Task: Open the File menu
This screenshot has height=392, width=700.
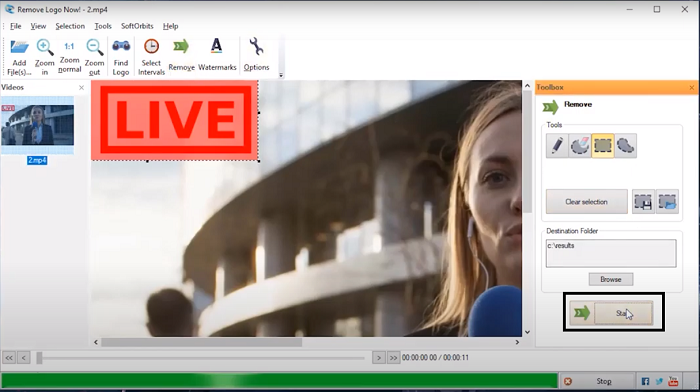Action: (x=16, y=26)
